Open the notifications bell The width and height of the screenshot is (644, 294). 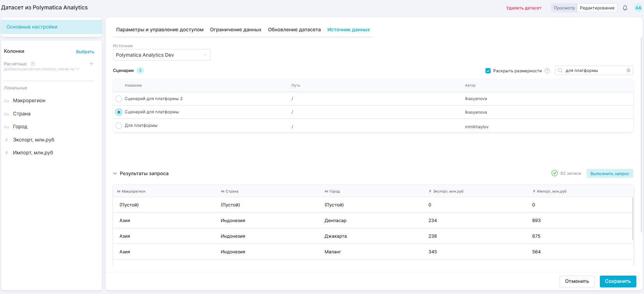(625, 8)
